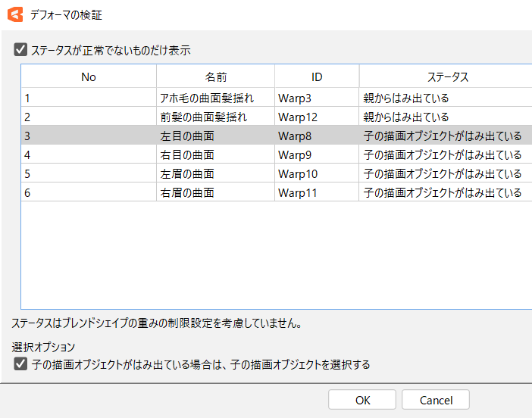Click the status cell of Warp9 row
The image size is (532, 418).
click(x=443, y=155)
